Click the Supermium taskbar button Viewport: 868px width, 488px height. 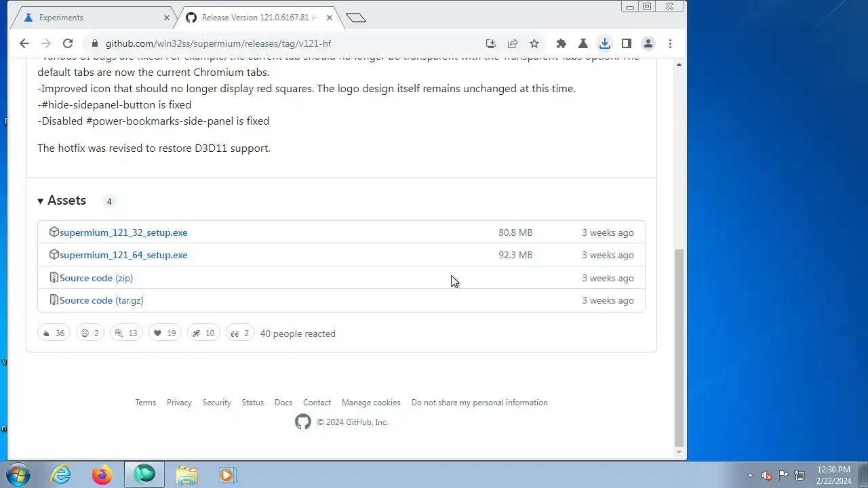(x=144, y=474)
